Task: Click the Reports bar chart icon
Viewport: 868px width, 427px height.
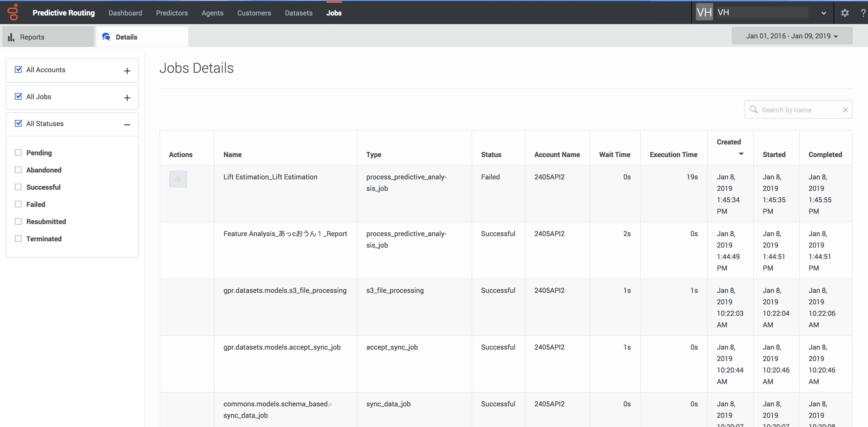Action: pyautogui.click(x=11, y=37)
